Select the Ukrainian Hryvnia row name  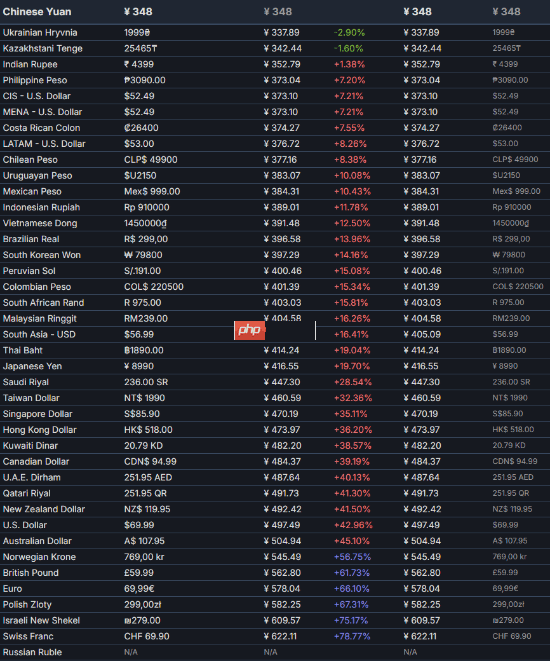click(40, 32)
